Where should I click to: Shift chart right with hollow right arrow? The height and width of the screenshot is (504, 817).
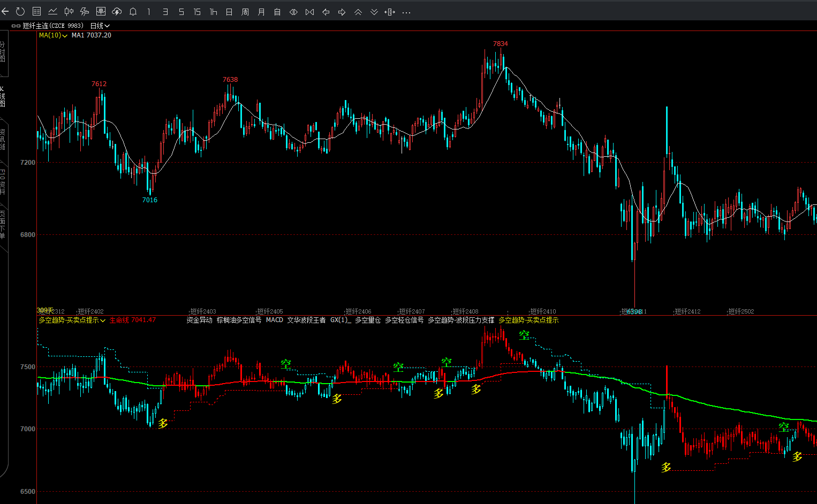click(x=342, y=12)
